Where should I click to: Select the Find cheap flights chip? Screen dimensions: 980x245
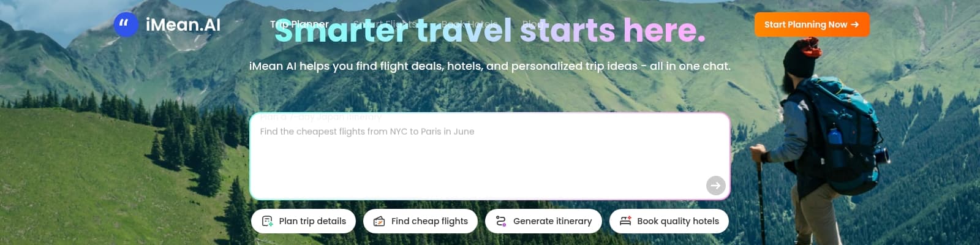(x=420, y=221)
